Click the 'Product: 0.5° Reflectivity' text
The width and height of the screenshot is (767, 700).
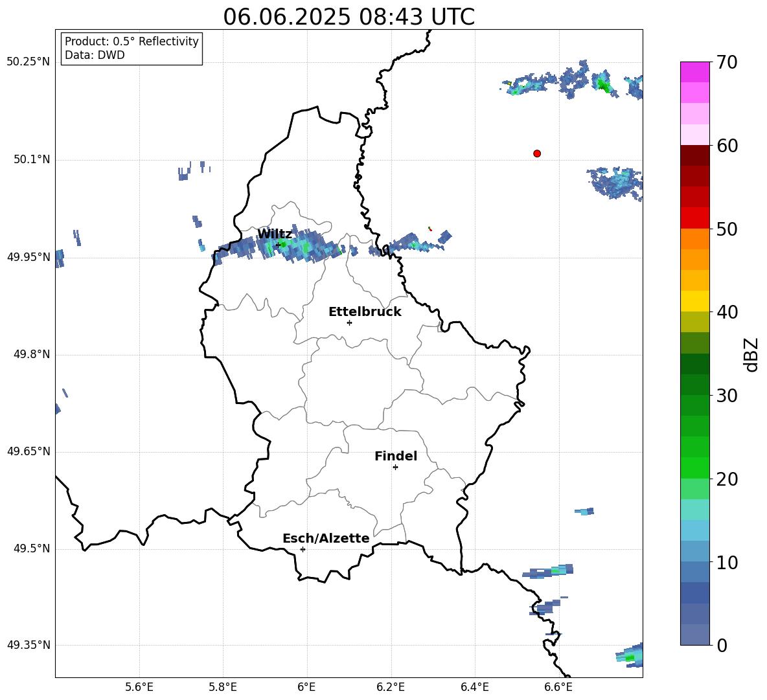[x=132, y=41]
